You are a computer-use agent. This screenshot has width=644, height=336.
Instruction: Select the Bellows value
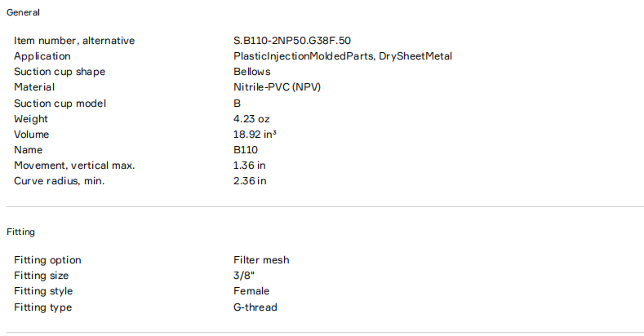[x=251, y=72]
